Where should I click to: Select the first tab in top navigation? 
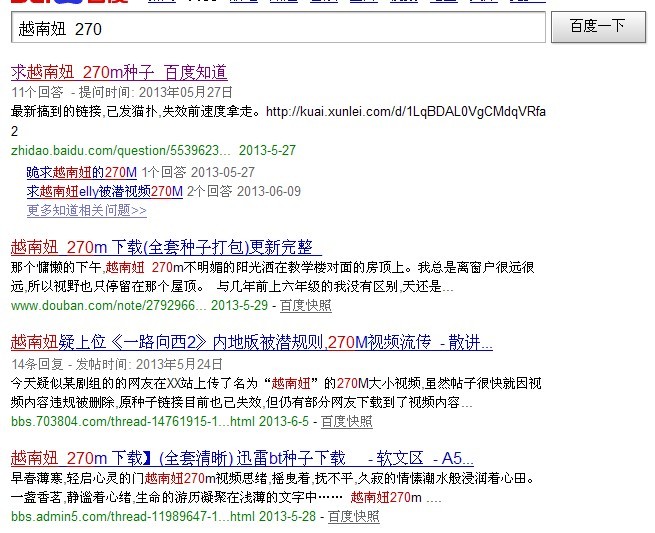pos(160,3)
